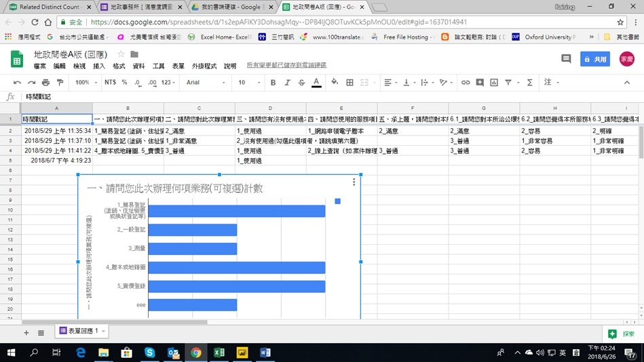The image size is (644, 362).
Task: Open the 插入 menu
Action: coord(99,66)
